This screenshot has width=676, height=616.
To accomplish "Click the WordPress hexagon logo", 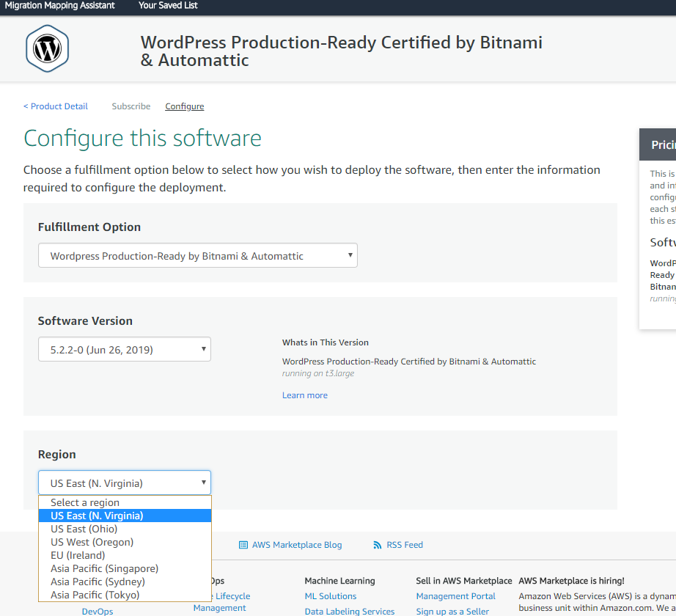I will (47, 48).
